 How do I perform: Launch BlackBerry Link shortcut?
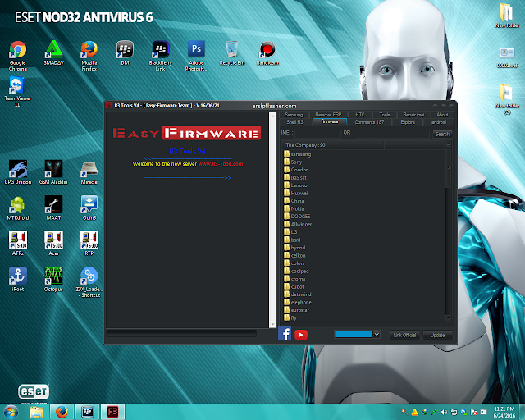pos(161,56)
